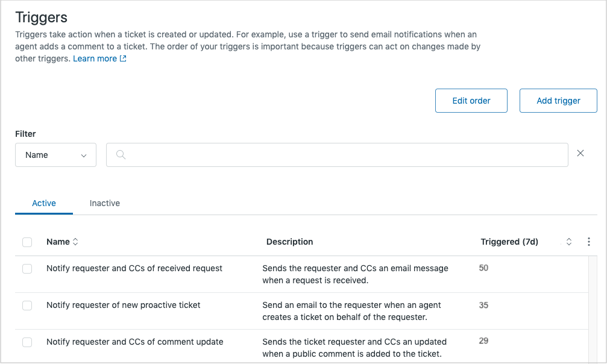Clear the filter with the X icon
The height and width of the screenshot is (364, 607).
580,154
